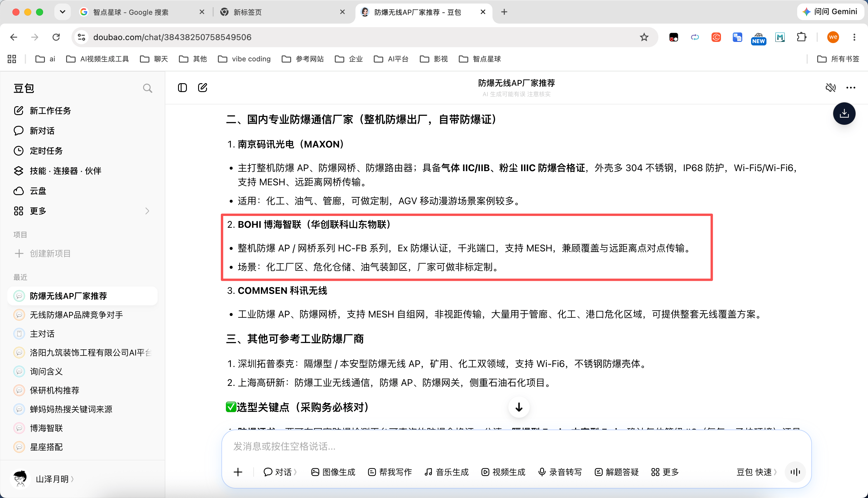Viewport: 868px width, 498px height.
Task: Click the doubao.com address bar URL
Action: pos(172,37)
